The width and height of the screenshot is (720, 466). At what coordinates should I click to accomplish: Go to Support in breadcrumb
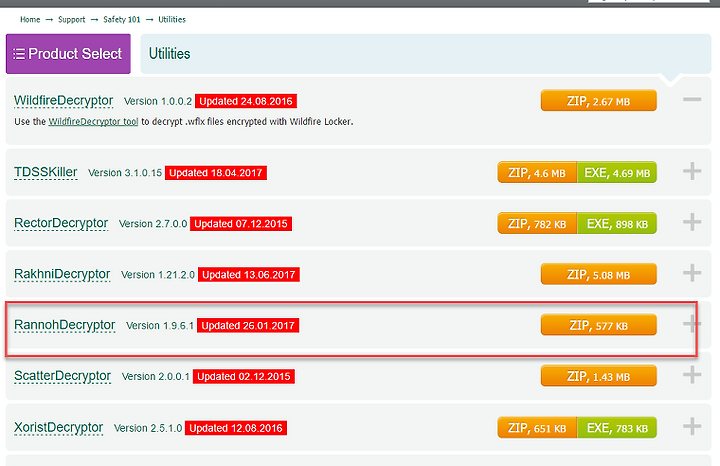coord(72,19)
